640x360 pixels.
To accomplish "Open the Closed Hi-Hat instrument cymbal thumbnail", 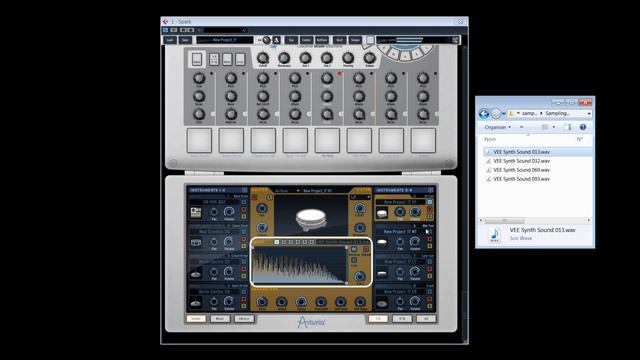I will tap(196, 273).
